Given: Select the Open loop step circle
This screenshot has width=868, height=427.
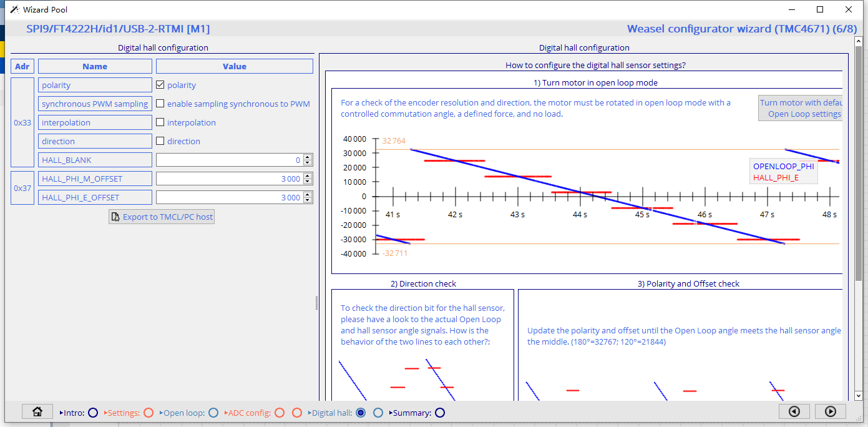Looking at the screenshot, I should (x=213, y=413).
